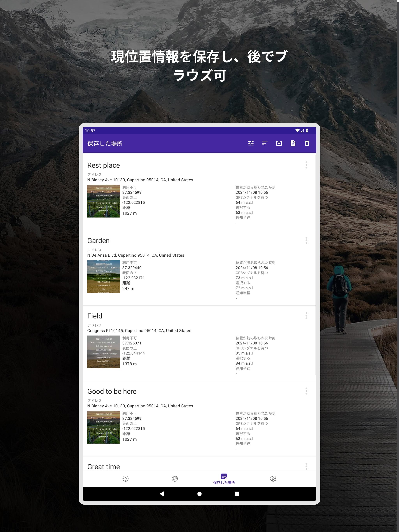Open the Field photo thumbnail
The width and height of the screenshot is (399, 532).
pyautogui.click(x=103, y=352)
